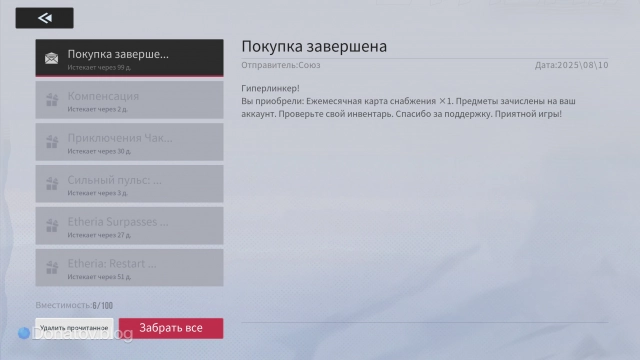
Task: Click the gift icon on Компенсация mail
Action: click(52, 100)
